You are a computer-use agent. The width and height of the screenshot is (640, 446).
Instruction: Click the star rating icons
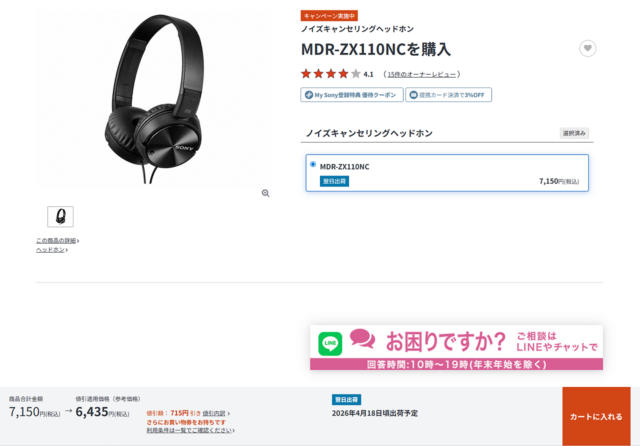click(x=331, y=74)
